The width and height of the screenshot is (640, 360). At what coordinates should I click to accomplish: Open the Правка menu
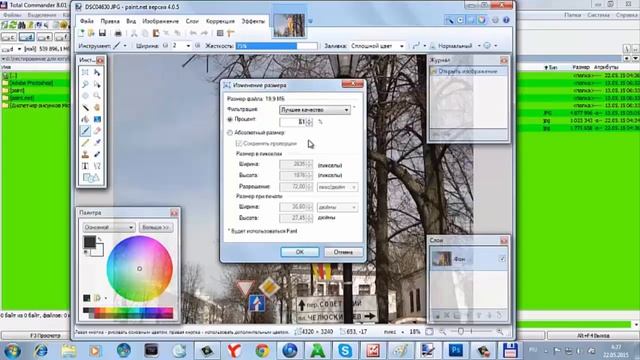110,21
